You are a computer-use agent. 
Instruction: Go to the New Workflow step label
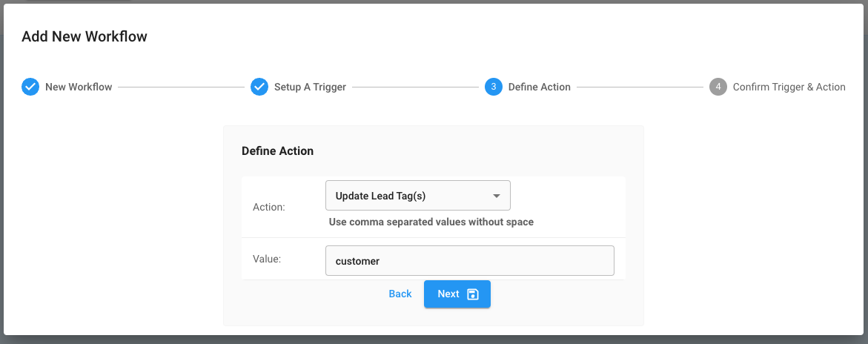pos(79,87)
